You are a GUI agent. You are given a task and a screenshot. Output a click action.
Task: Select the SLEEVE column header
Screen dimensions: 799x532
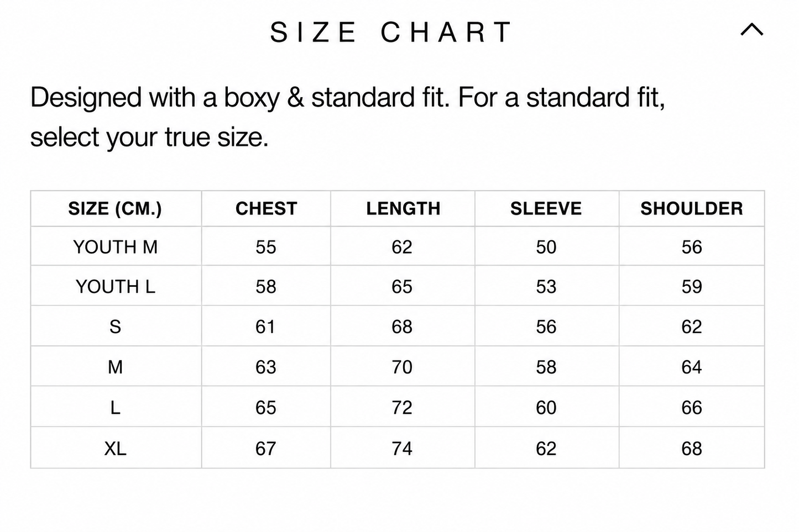coord(546,208)
